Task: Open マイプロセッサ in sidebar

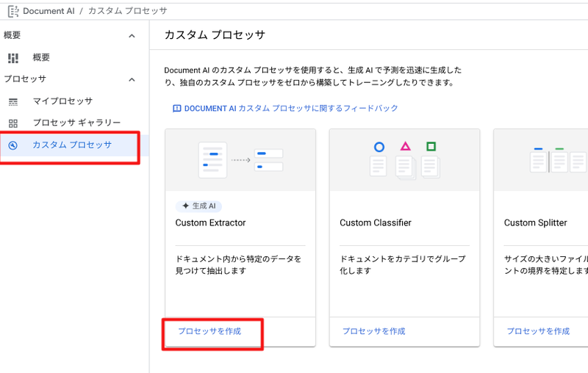Action: click(62, 101)
